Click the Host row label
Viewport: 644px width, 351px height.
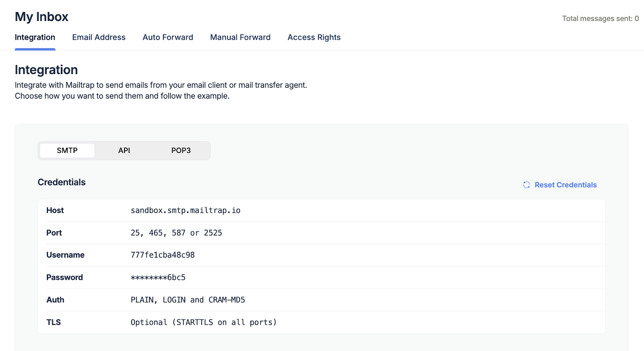point(55,211)
